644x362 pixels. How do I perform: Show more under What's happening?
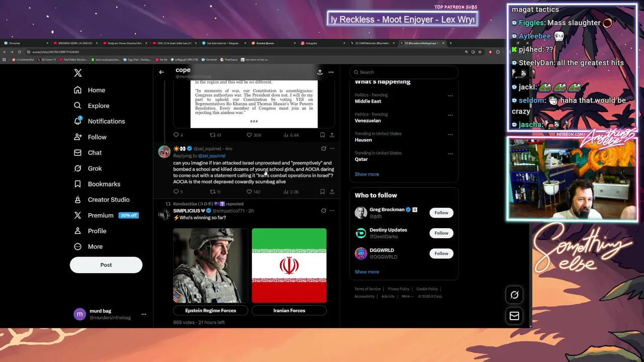367,174
